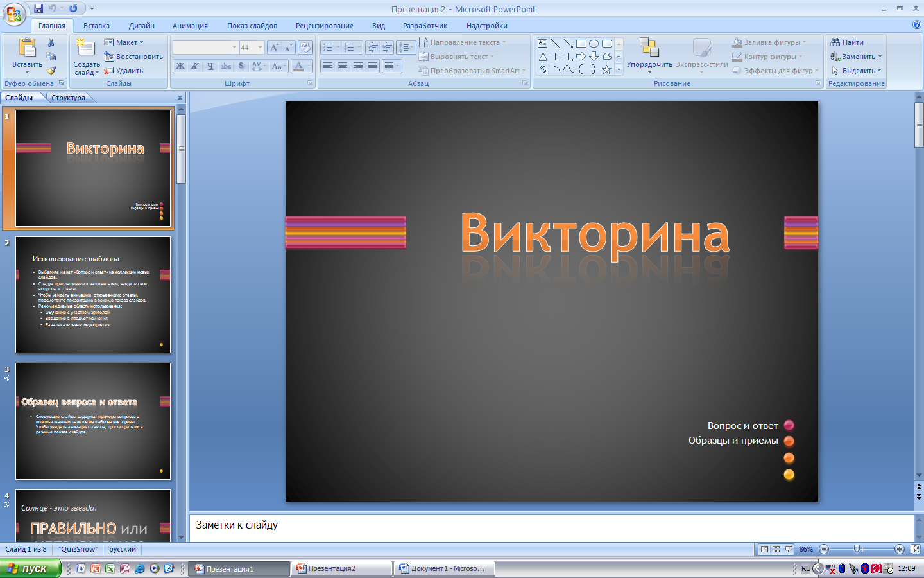Image resolution: width=924 pixels, height=578 pixels.
Task: Select the Right arrow block shape
Action: [x=581, y=57]
